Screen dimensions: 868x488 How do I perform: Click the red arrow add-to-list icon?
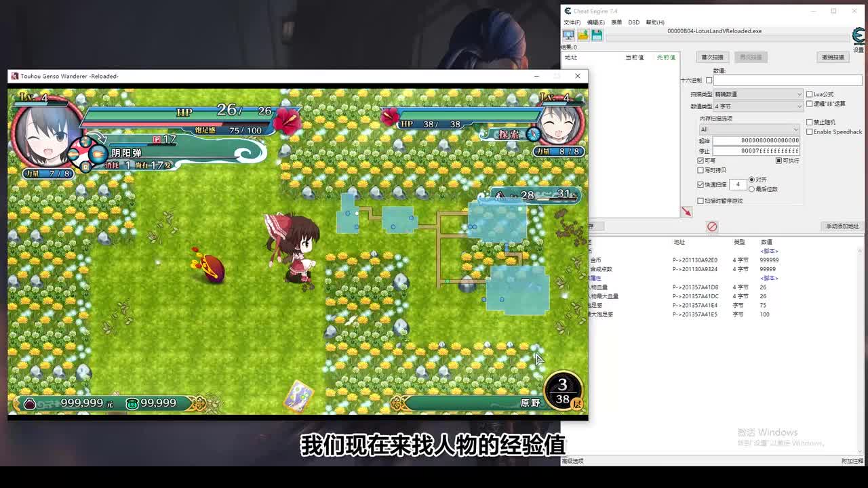tap(686, 212)
